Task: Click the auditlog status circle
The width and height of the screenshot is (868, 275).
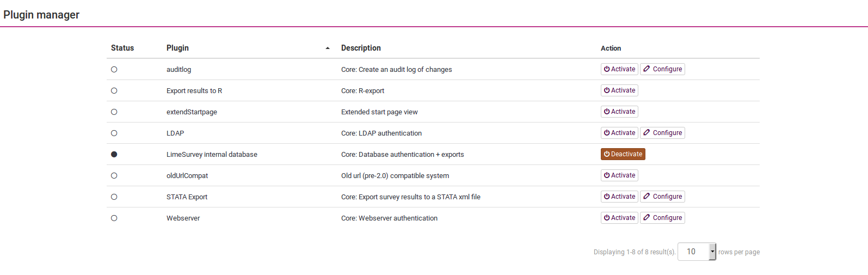Action: (x=114, y=69)
